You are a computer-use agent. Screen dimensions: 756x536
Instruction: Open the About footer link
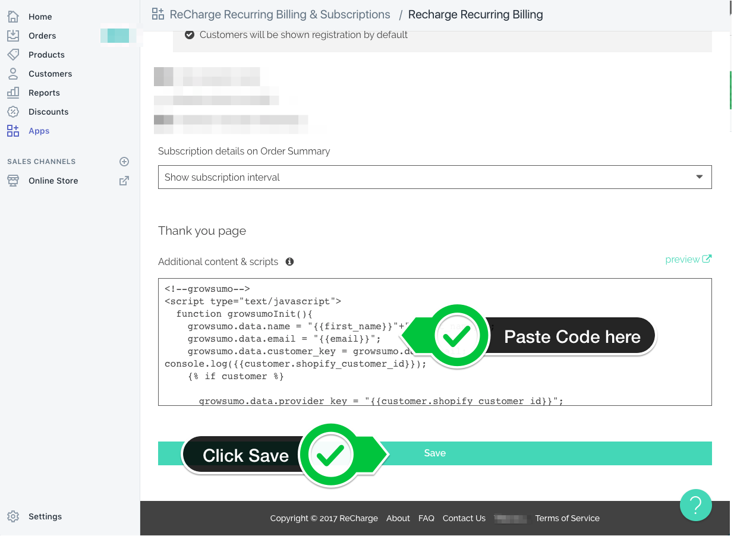tap(398, 518)
